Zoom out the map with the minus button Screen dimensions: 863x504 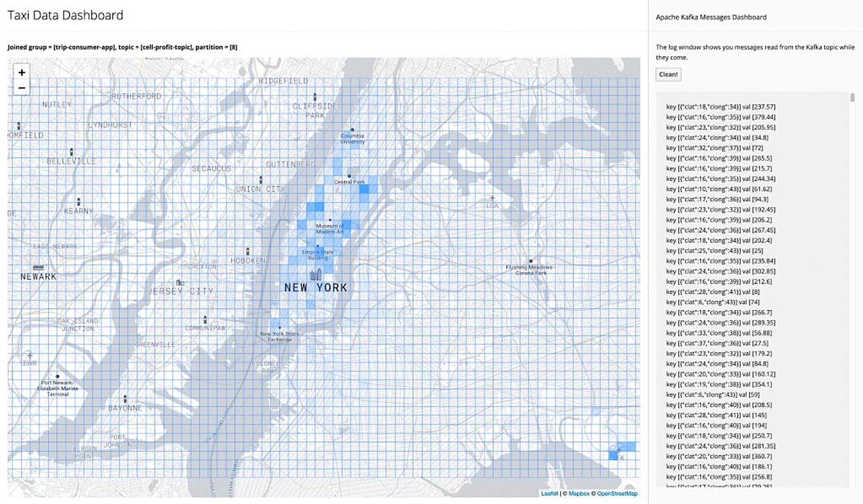(x=22, y=88)
